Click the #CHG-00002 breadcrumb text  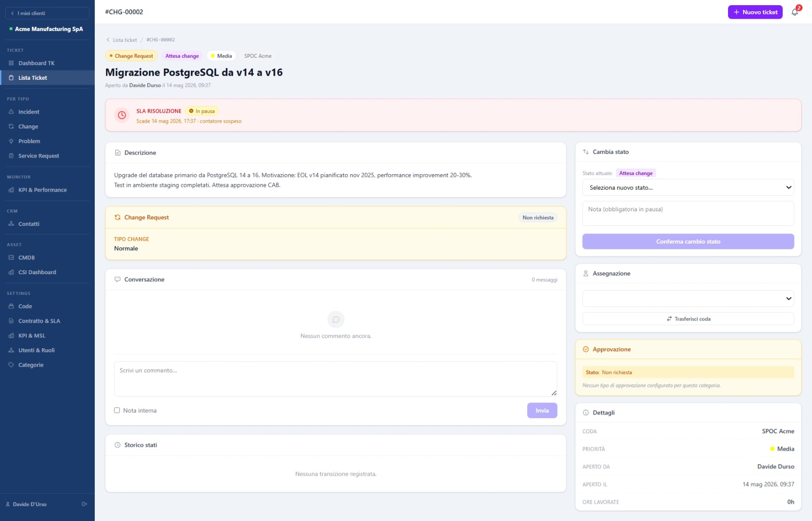pos(160,40)
